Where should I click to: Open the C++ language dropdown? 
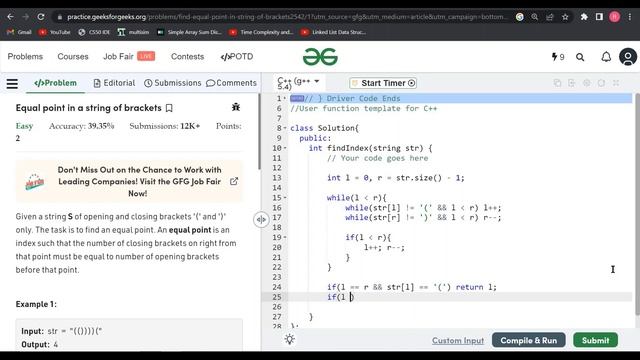[x=298, y=83]
